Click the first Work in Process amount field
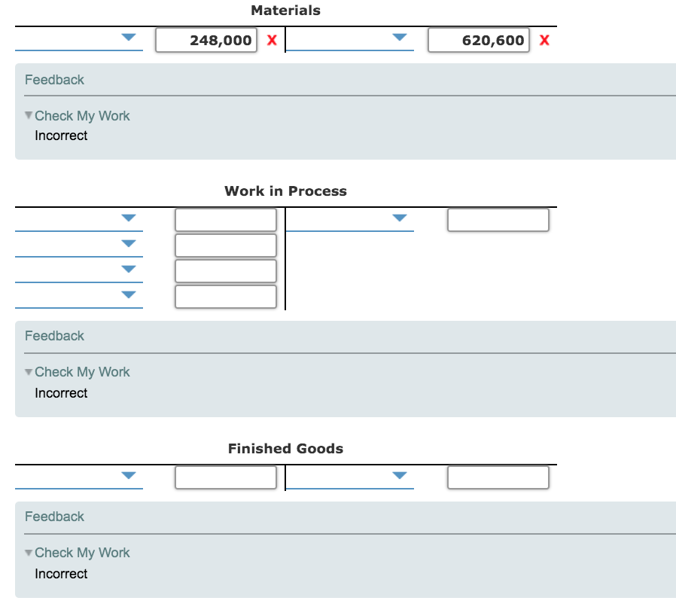 click(x=225, y=219)
